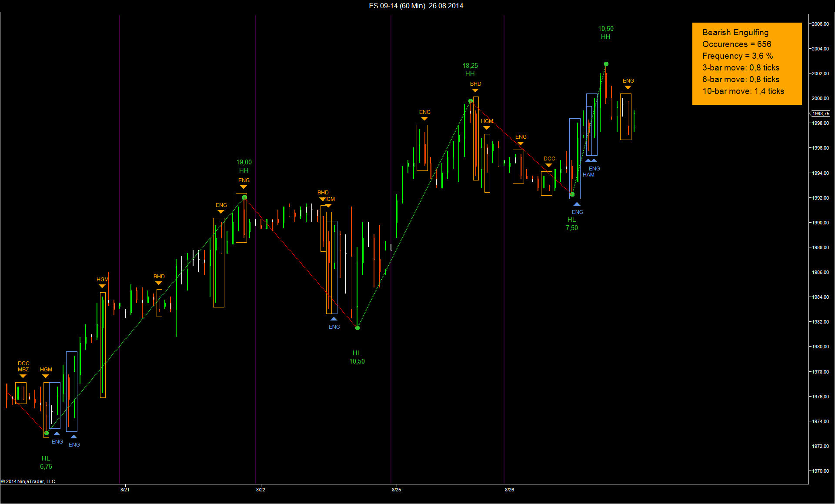Image resolution: width=835 pixels, height=504 pixels.
Task: Select the 8/22 date on the time axis
Action: [261, 490]
